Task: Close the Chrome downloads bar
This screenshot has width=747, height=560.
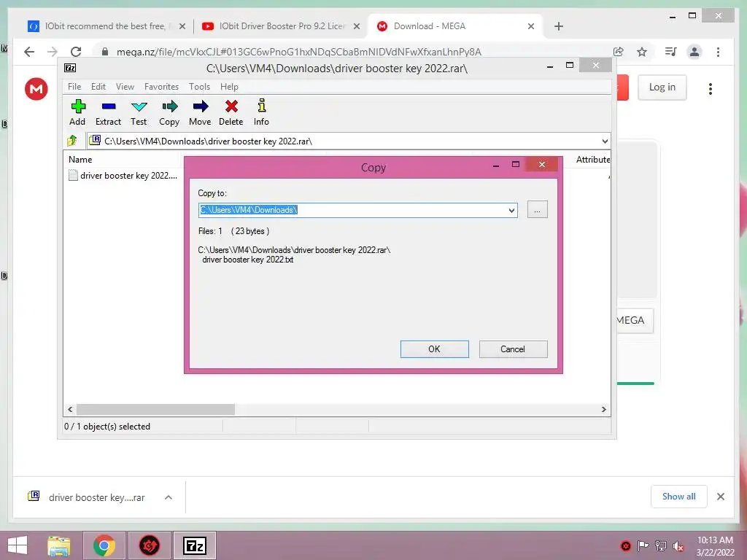Action: (x=720, y=497)
